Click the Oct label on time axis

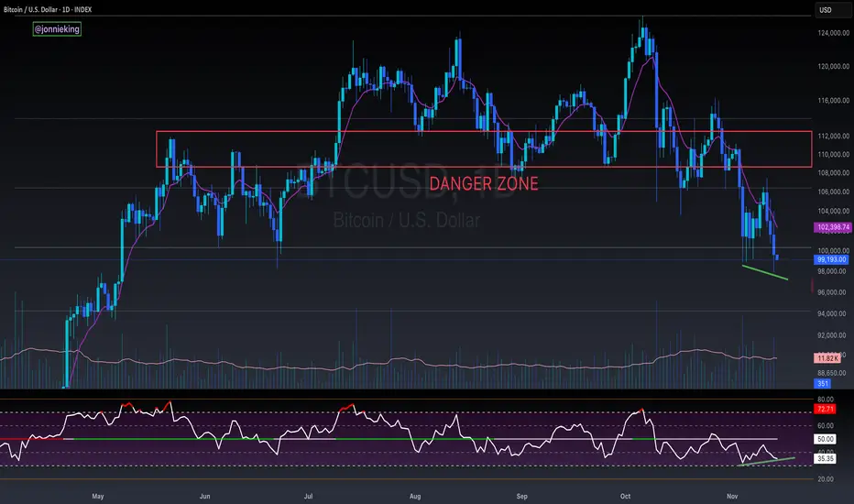pos(625,497)
